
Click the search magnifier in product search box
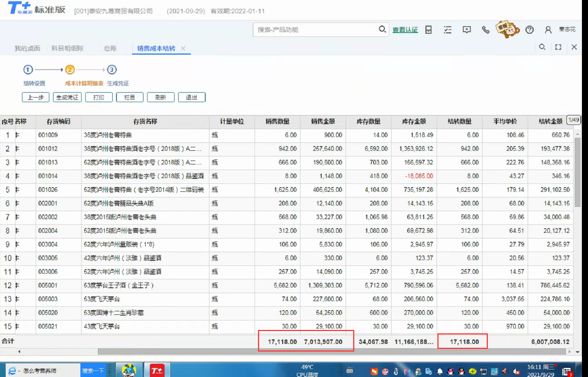point(382,29)
